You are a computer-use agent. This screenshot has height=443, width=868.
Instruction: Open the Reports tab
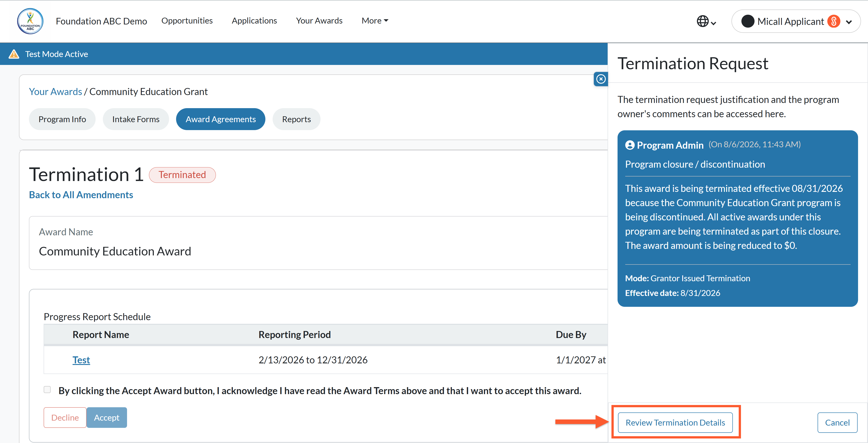[297, 119]
